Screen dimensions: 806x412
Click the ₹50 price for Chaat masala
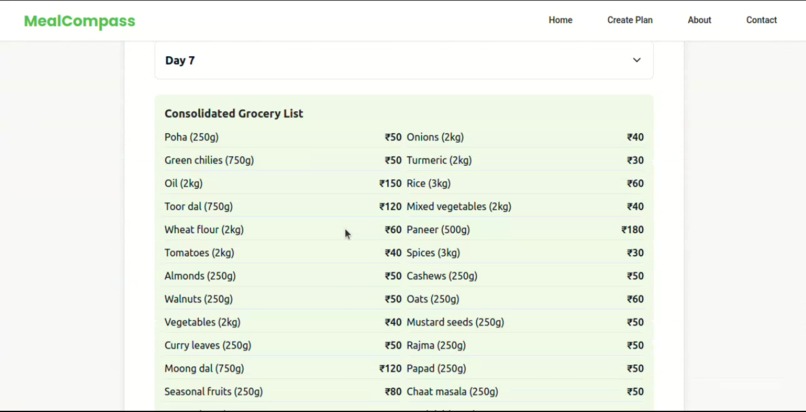pos(635,391)
